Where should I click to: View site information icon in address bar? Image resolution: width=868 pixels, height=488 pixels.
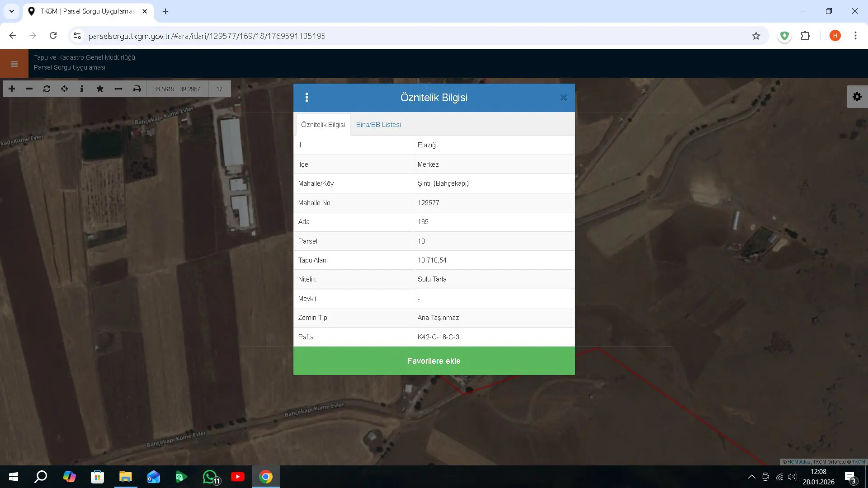77,36
